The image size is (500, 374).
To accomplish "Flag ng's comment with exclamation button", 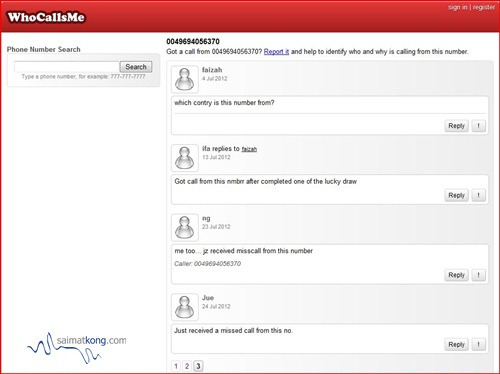I will (479, 275).
